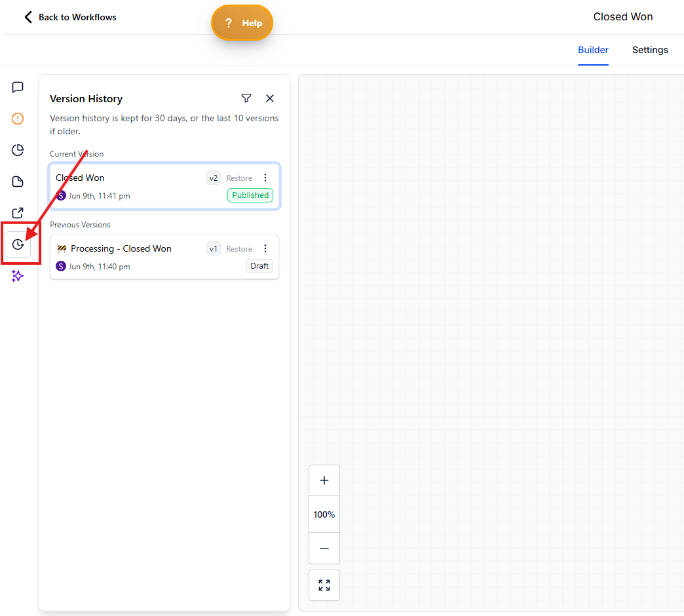Click the v1 version tag
Screen dimensions: 684x616
click(214, 248)
